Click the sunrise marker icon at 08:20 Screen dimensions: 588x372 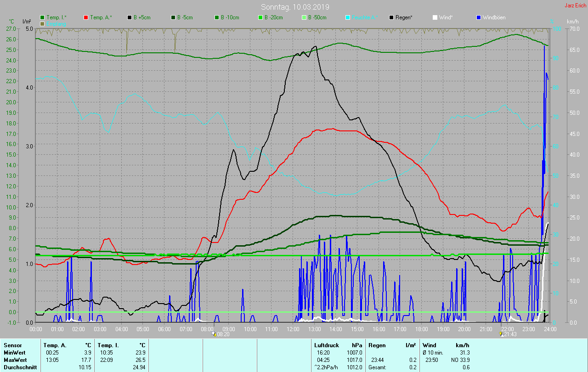(x=214, y=334)
